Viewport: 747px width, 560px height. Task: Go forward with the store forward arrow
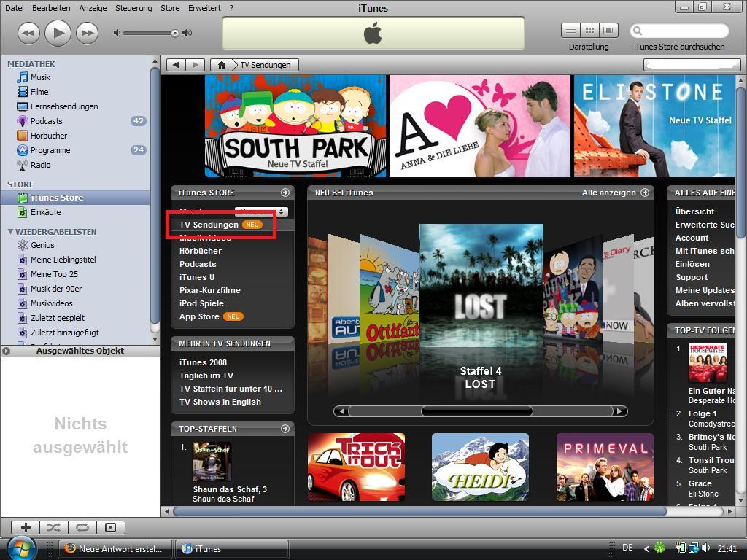[195, 65]
